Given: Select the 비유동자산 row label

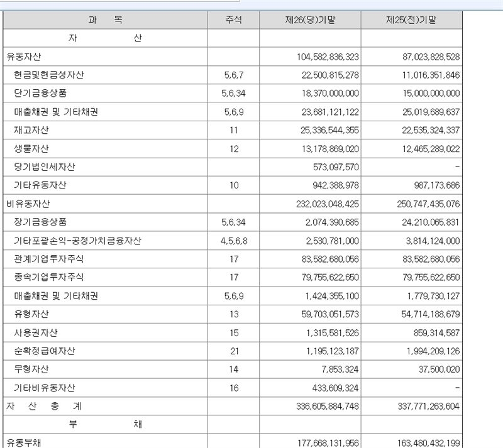Looking at the screenshot, I should tap(28, 204).
